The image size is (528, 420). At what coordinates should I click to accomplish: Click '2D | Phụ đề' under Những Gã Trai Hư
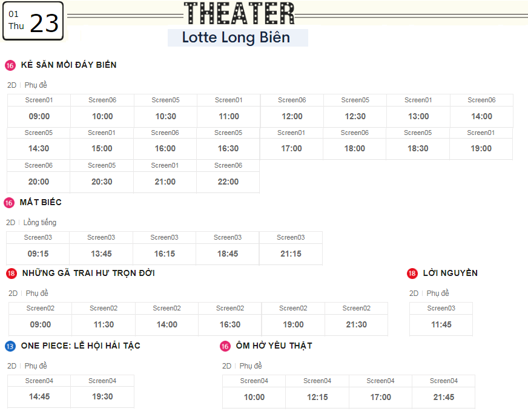(x=28, y=293)
